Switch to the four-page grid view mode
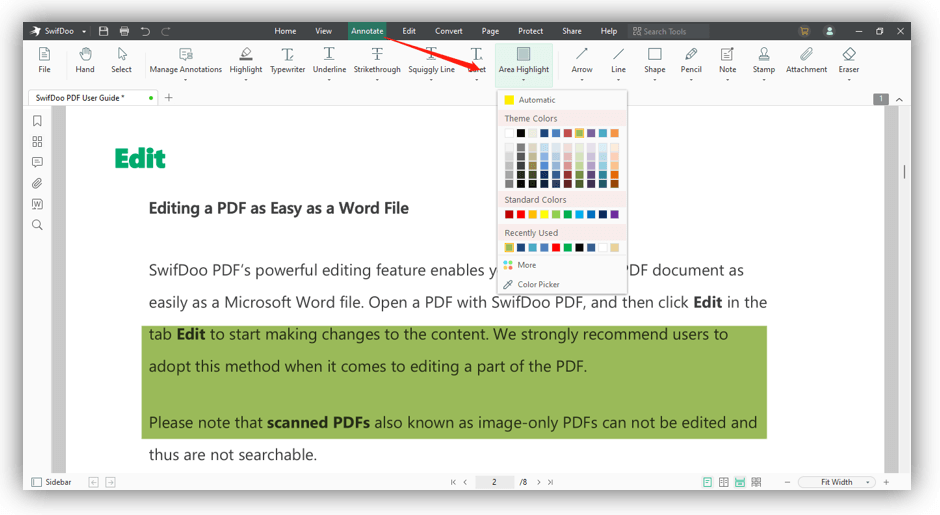Image resolution: width=940 pixels, height=515 pixels. [757, 482]
